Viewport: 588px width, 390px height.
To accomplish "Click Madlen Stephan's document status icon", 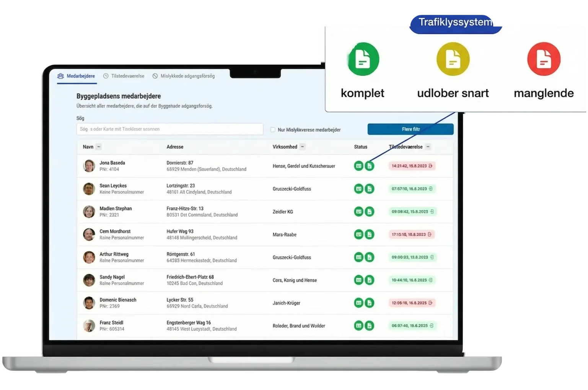I will (x=370, y=211).
